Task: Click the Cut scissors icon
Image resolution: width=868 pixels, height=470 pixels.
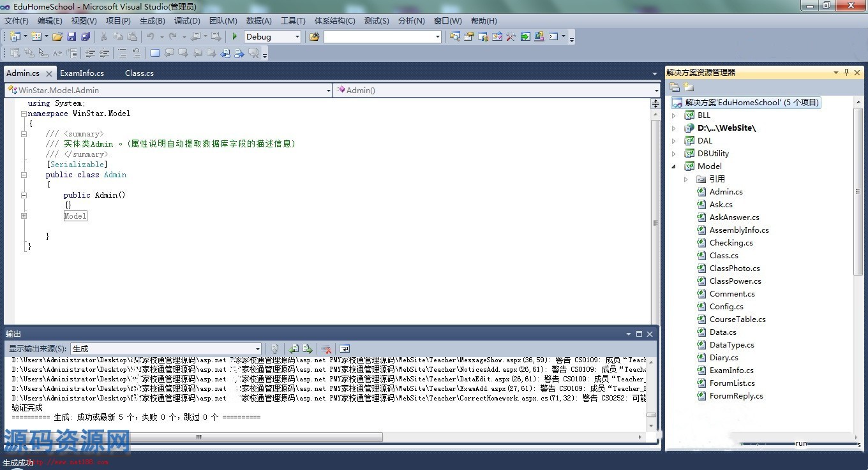Action: point(103,36)
